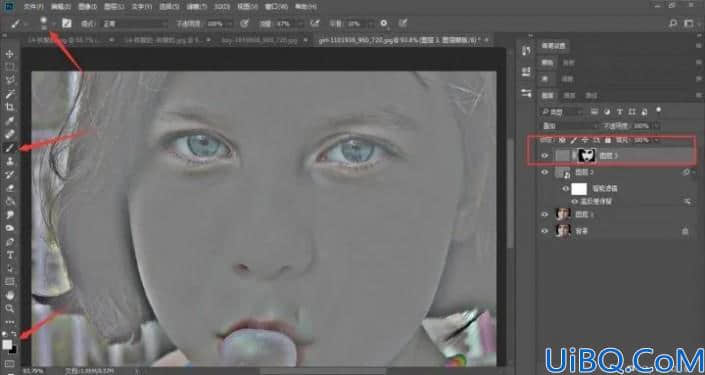
Task: Open the Adjustments sliders icon in dock
Action: tap(527, 94)
